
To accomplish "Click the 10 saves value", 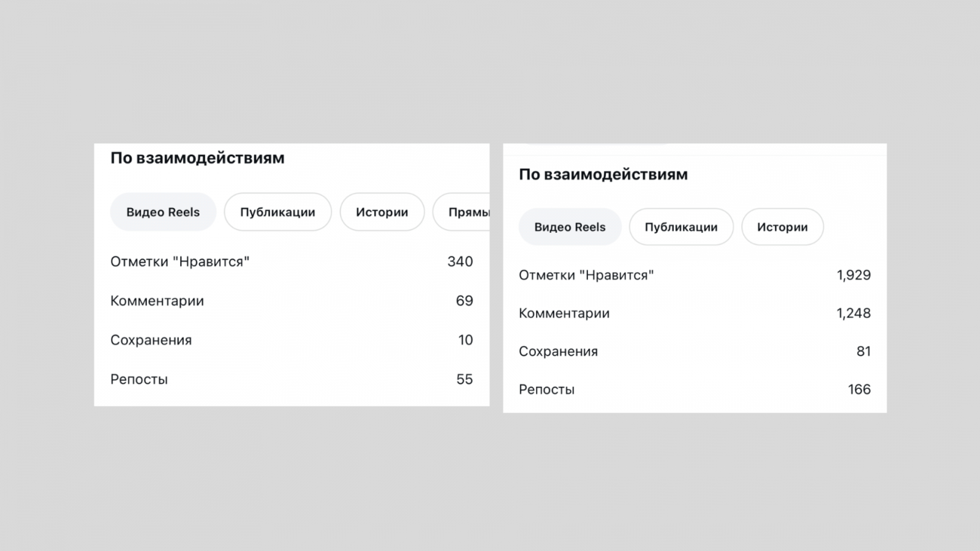I will pyautogui.click(x=466, y=340).
